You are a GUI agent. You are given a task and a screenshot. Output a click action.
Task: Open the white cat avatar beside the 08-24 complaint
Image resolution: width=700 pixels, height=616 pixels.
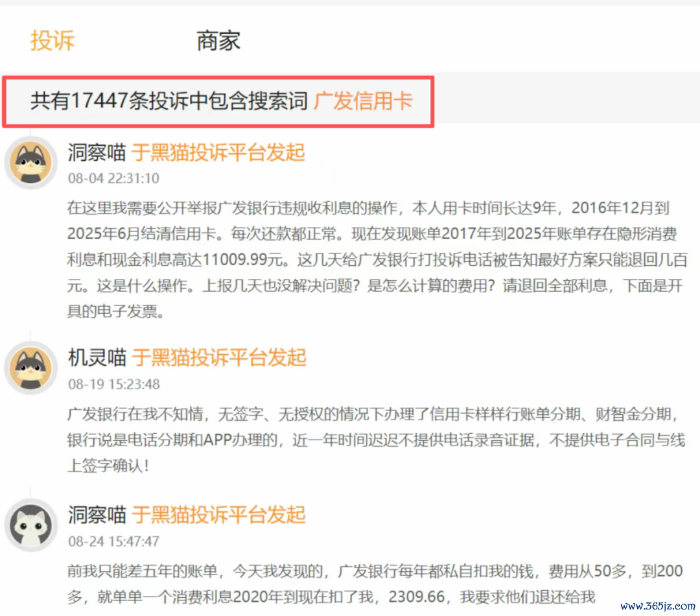31,525
